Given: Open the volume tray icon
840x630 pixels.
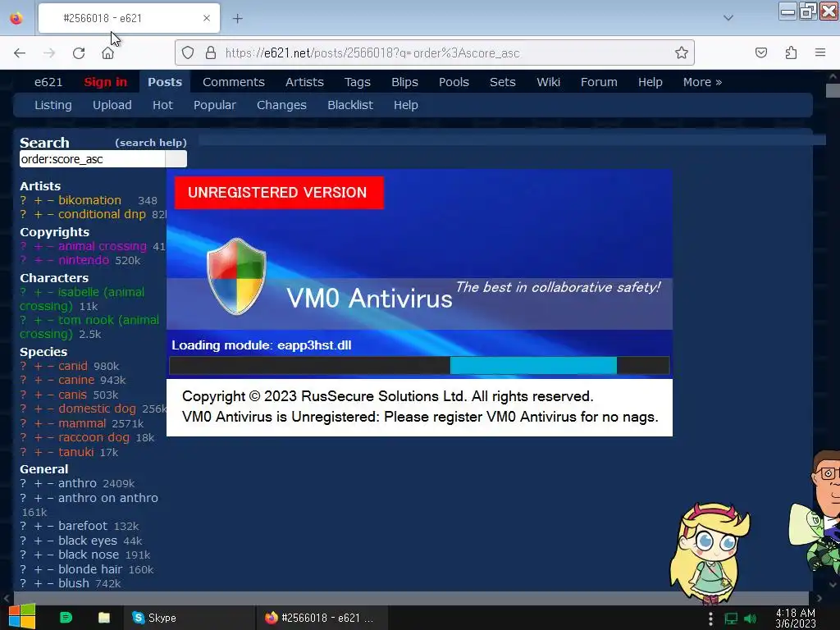Looking at the screenshot, I should coord(750,619).
